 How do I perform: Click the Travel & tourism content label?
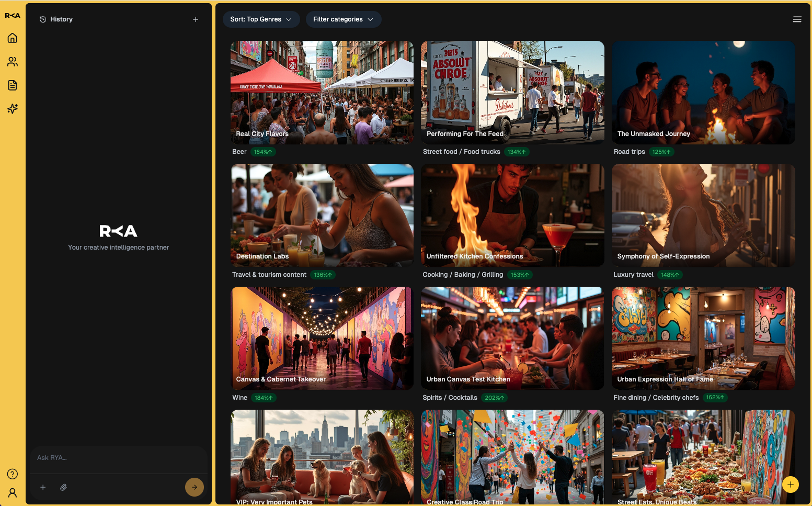coord(269,275)
